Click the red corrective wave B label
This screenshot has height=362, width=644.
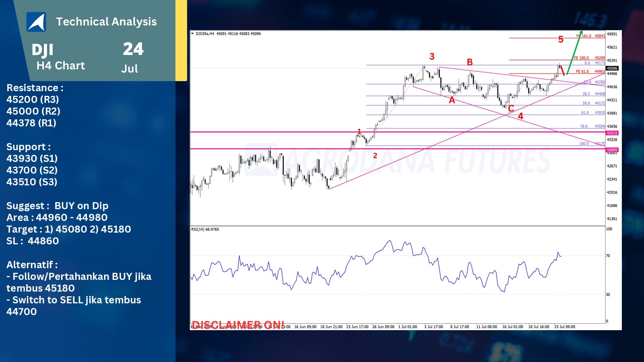470,62
